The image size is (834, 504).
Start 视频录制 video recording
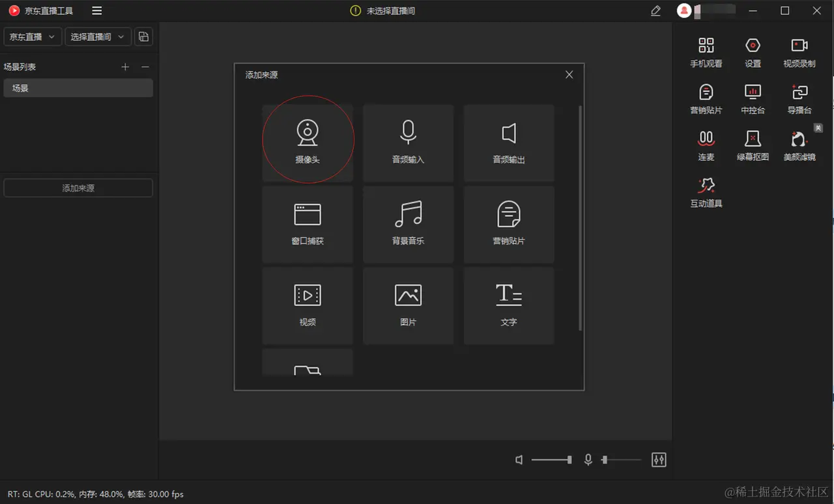pyautogui.click(x=799, y=53)
